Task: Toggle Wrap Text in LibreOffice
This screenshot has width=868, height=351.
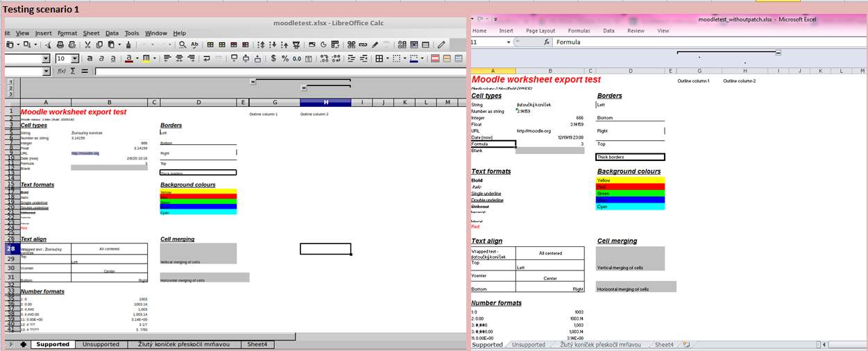Action: (x=207, y=58)
